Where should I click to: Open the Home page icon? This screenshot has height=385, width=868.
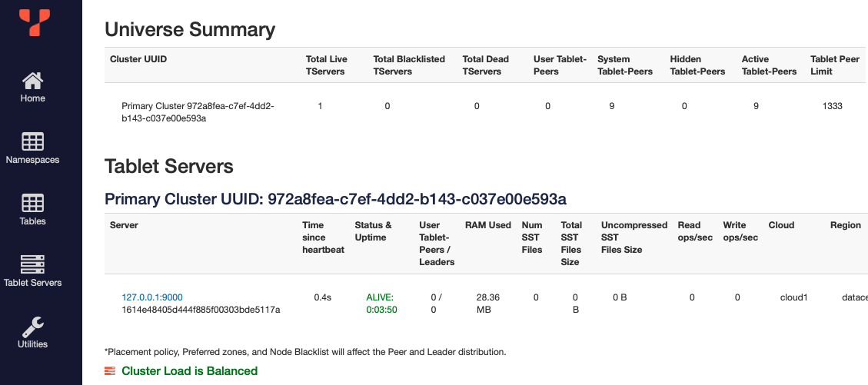pos(33,81)
